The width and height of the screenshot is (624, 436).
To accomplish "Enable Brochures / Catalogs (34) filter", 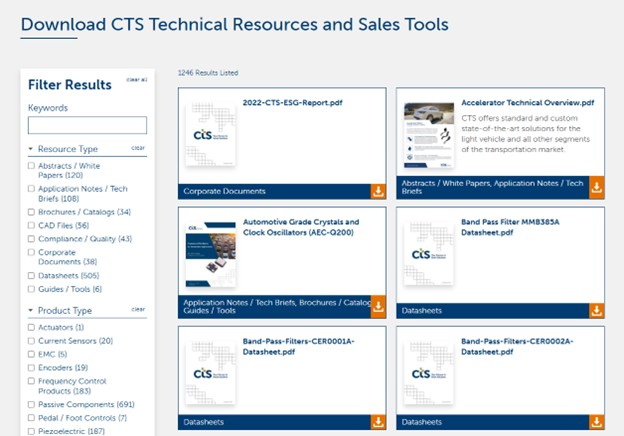I will [x=31, y=212].
